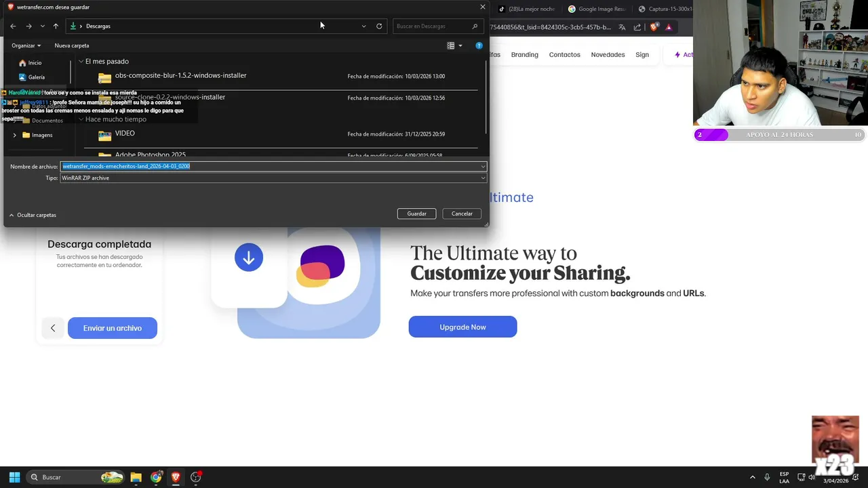Open Contactos in WeTransfer navigation

point(565,55)
